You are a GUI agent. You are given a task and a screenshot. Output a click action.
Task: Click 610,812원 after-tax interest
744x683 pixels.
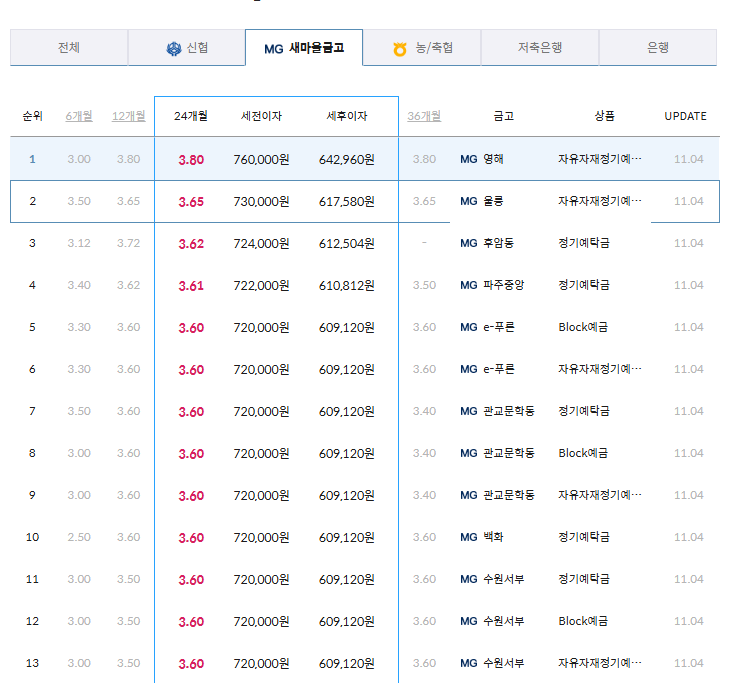click(347, 286)
